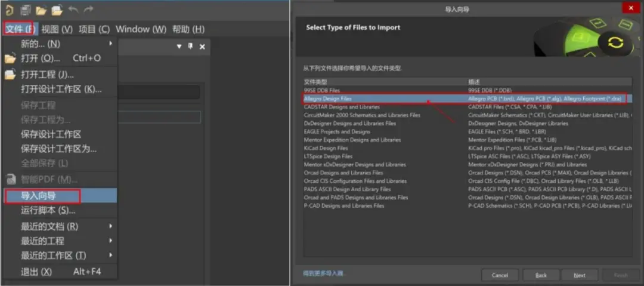Expand the 新的... (N) submenu
This screenshot has width=644, height=286.
110,43
